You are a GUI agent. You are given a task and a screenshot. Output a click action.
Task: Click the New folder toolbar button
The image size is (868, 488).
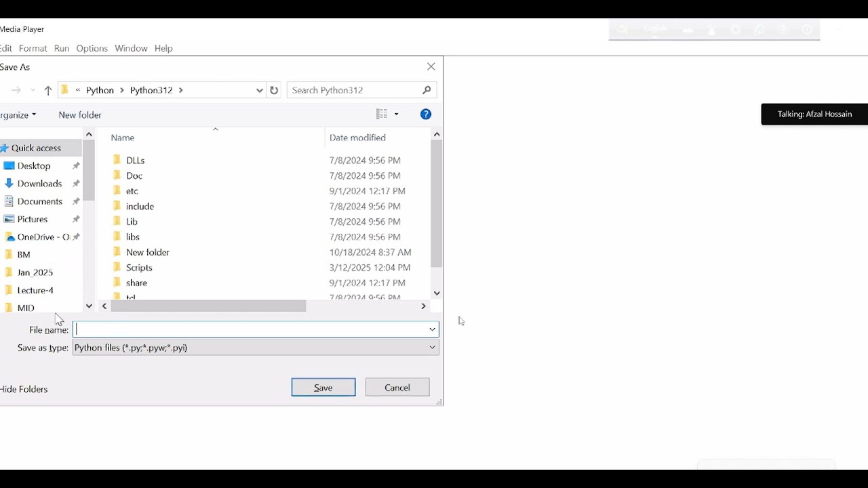tap(80, 115)
